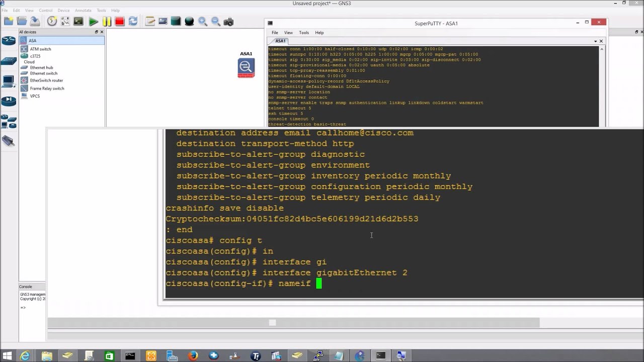The height and width of the screenshot is (362, 644).
Task: Browse switches in the left device dock
Action: pos(9,61)
